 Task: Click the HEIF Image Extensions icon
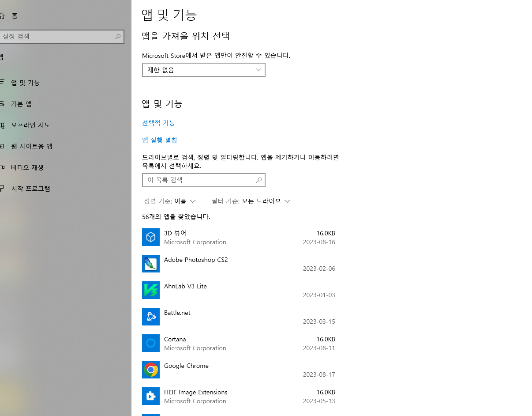[151, 396]
